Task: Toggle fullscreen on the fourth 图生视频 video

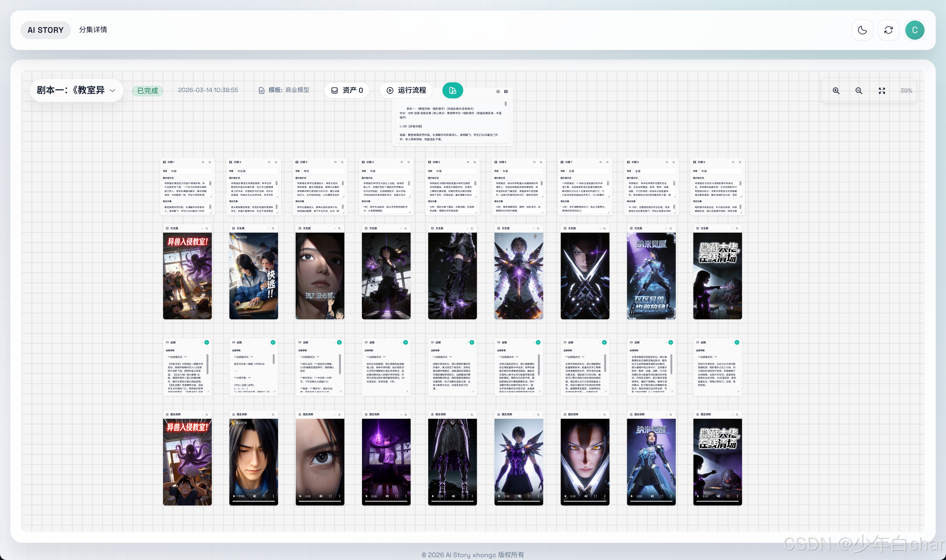Action: (397, 496)
